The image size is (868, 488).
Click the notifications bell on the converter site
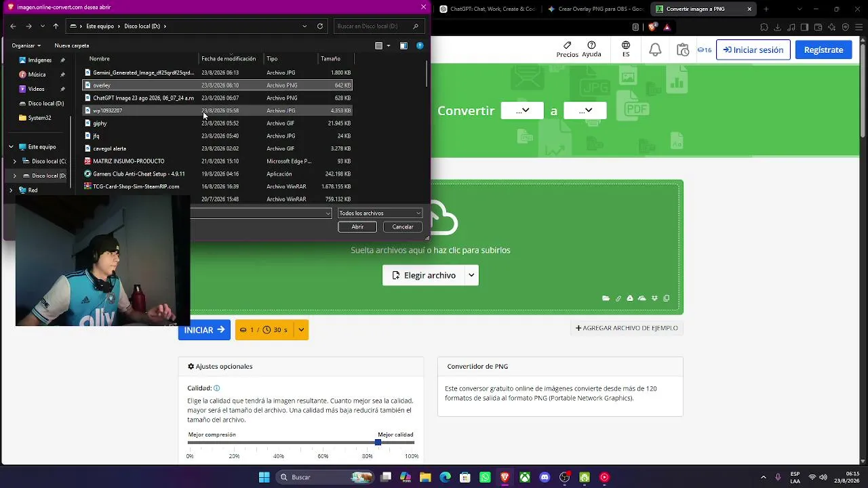pos(655,50)
